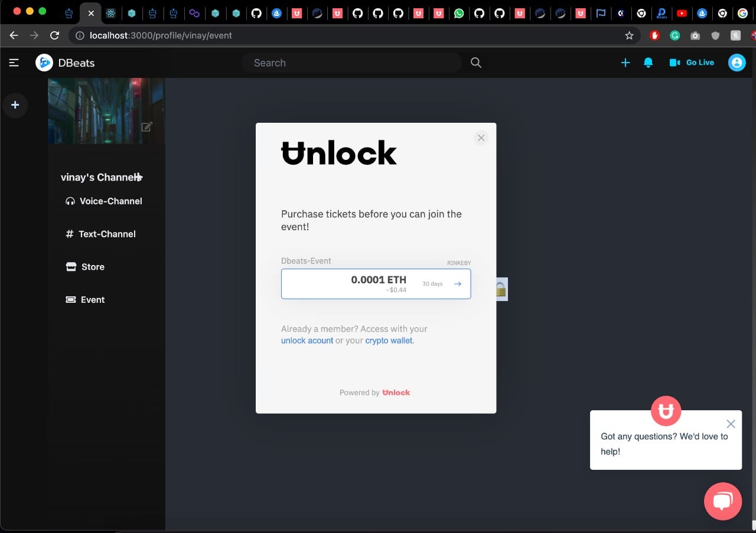Open the Store section
This screenshot has width=756, height=533.
[x=85, y=267]
